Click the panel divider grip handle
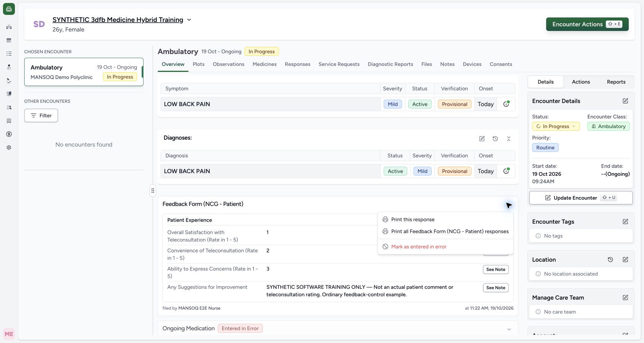644x343 pixels. pyautogui.click(x=153, y=190)
